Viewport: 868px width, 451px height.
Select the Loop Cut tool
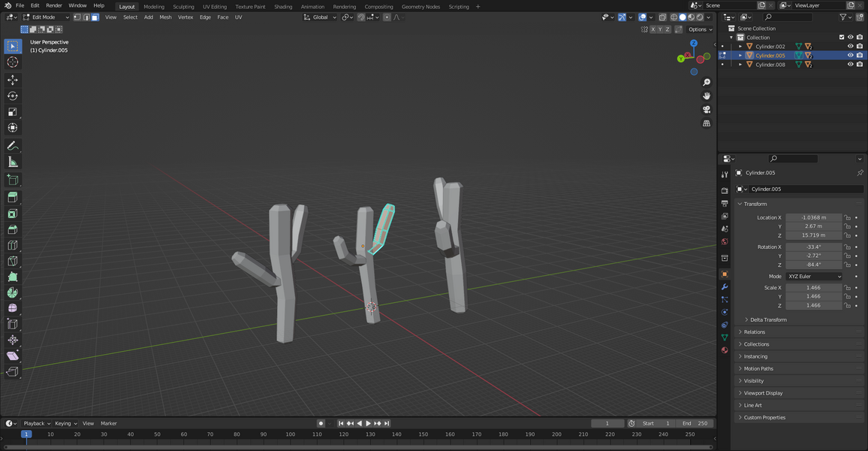(x=12, y=245)
